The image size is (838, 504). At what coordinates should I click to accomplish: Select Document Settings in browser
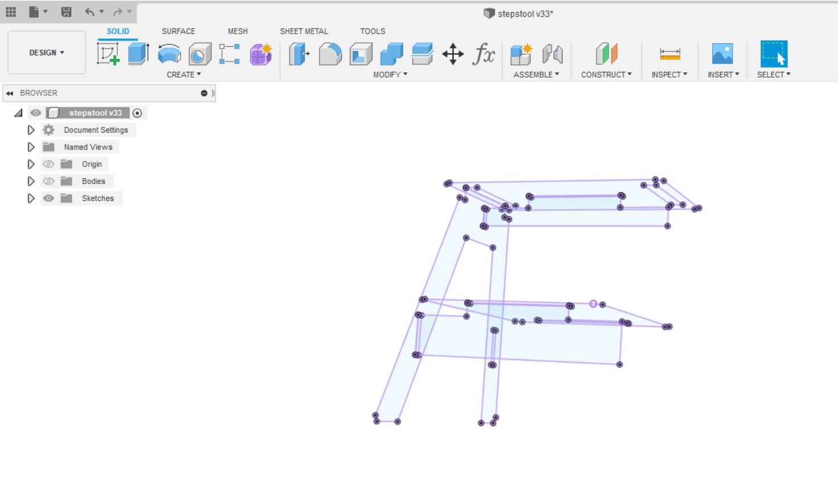click(x=96, y=130)
